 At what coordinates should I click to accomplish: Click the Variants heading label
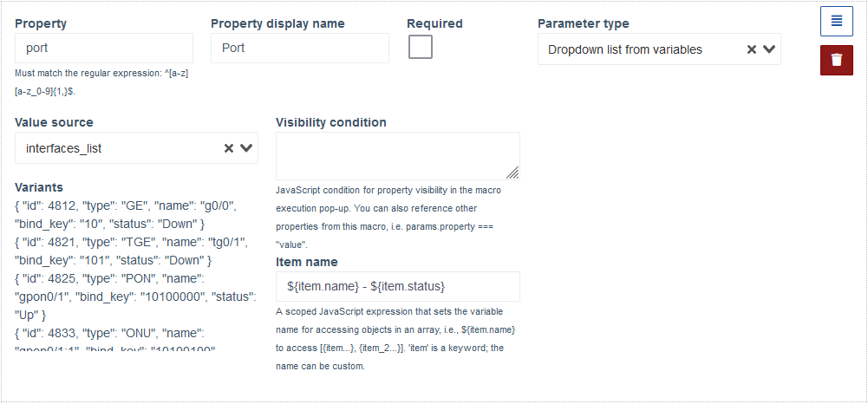coord(39,187)
